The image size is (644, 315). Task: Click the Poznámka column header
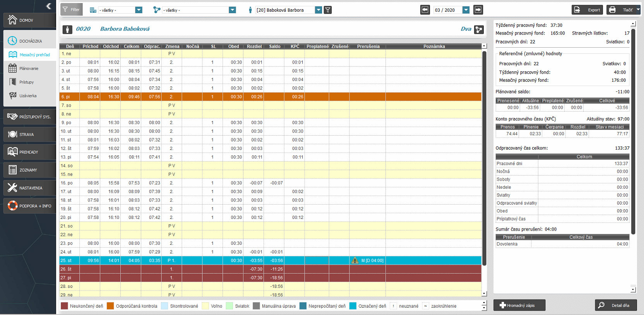tap(434, 46)
